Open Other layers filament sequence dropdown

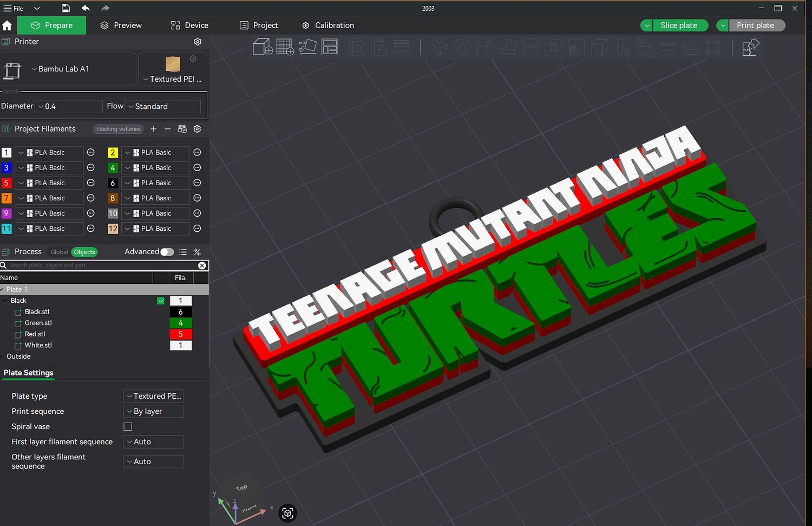click(x=154, y=462)
